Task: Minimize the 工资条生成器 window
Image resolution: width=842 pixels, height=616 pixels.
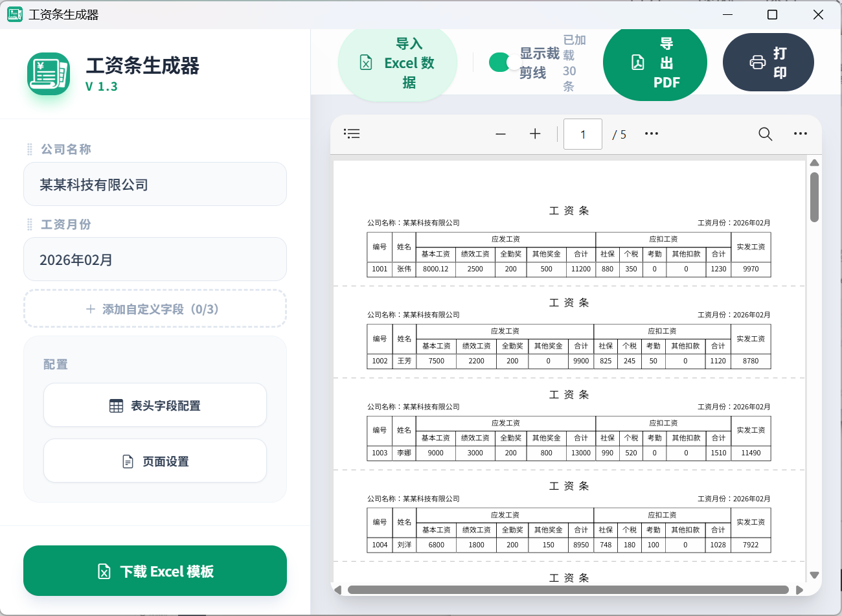Action: click(x=728, y=14)
